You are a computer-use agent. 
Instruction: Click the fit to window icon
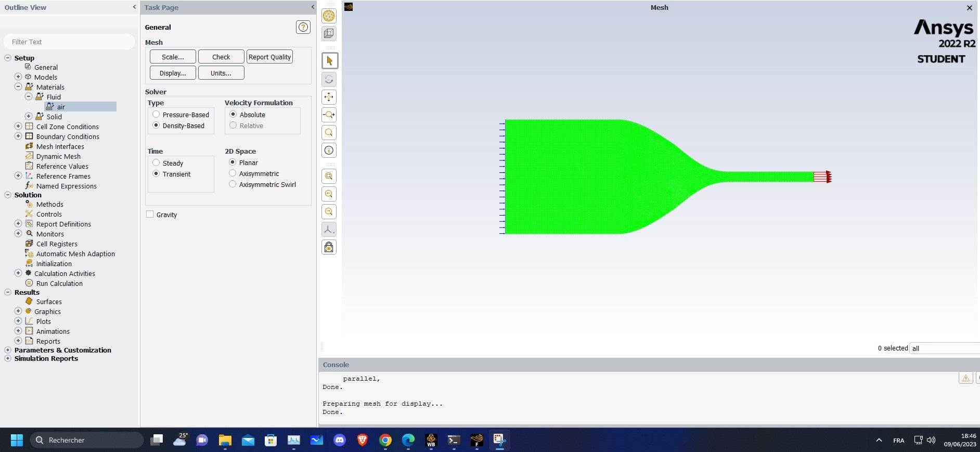[x=329, y=176]
